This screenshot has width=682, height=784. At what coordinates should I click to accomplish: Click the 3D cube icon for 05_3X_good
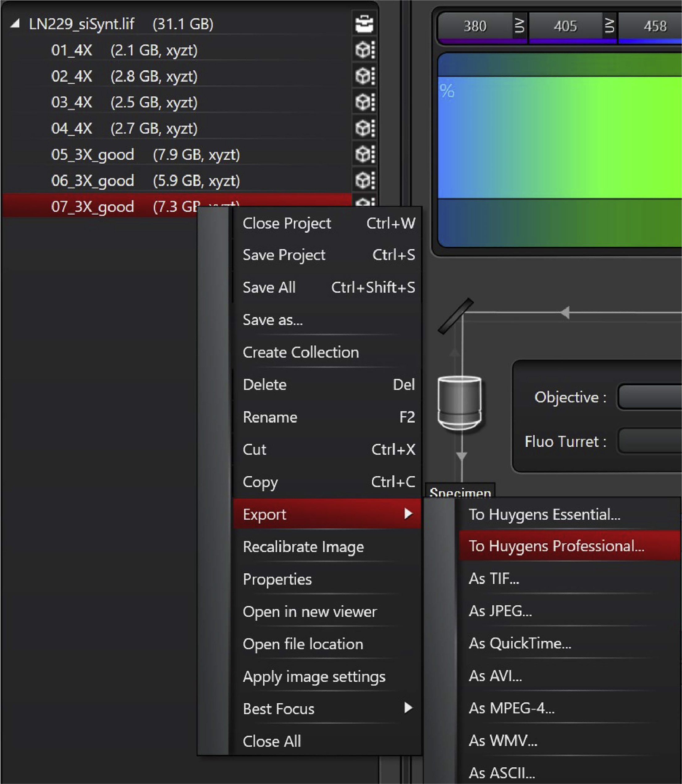[x=364, y=154]
